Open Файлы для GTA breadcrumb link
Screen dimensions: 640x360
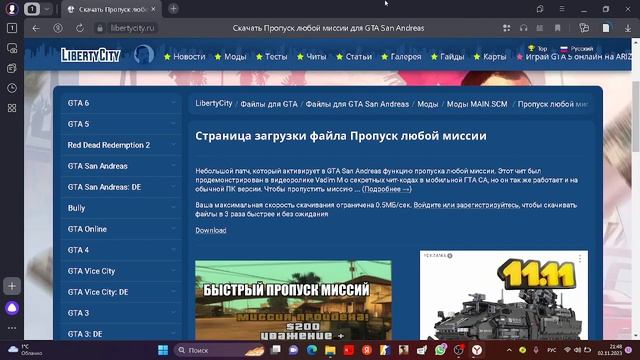tap(269, 104)
